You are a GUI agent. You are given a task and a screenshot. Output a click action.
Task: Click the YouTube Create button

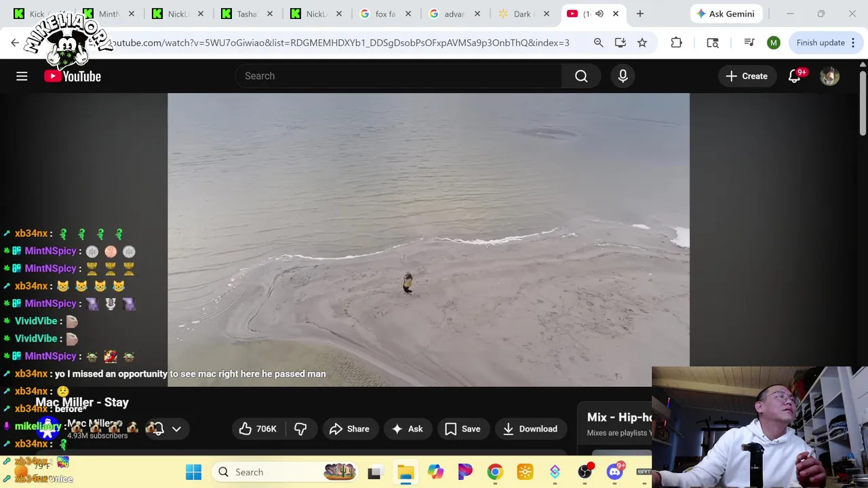coord(747,76)
